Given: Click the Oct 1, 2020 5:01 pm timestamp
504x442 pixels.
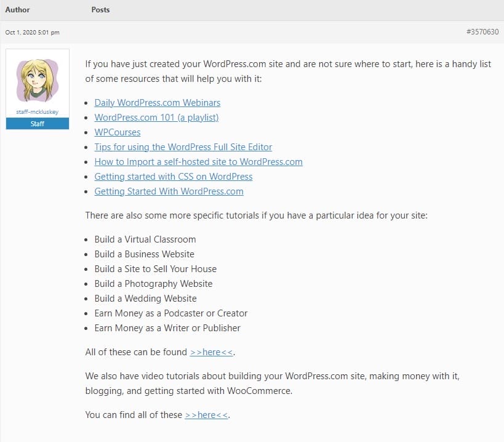Looking at the screenshot, I should coord(32,32).
